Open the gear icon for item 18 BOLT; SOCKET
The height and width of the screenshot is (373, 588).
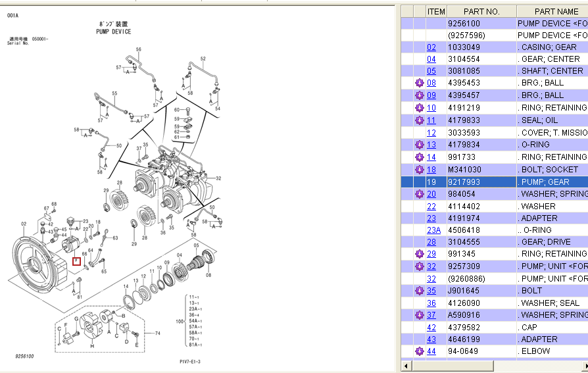coord(419,170)
